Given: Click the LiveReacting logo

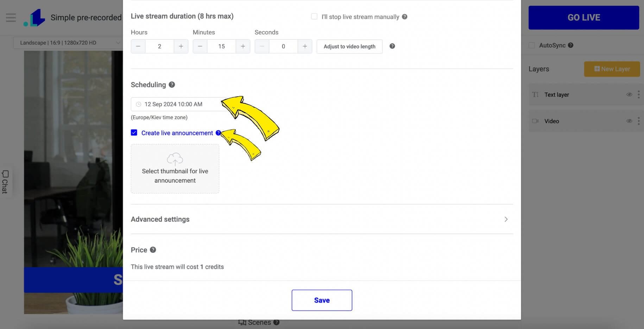Looking at the screenshot, I should (x=34, y=18).
